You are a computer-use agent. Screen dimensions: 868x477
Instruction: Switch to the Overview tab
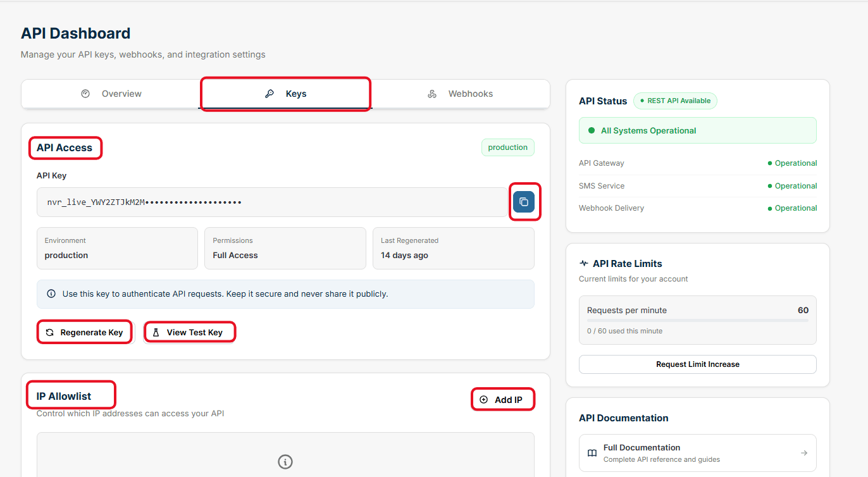tap(111, 94)
